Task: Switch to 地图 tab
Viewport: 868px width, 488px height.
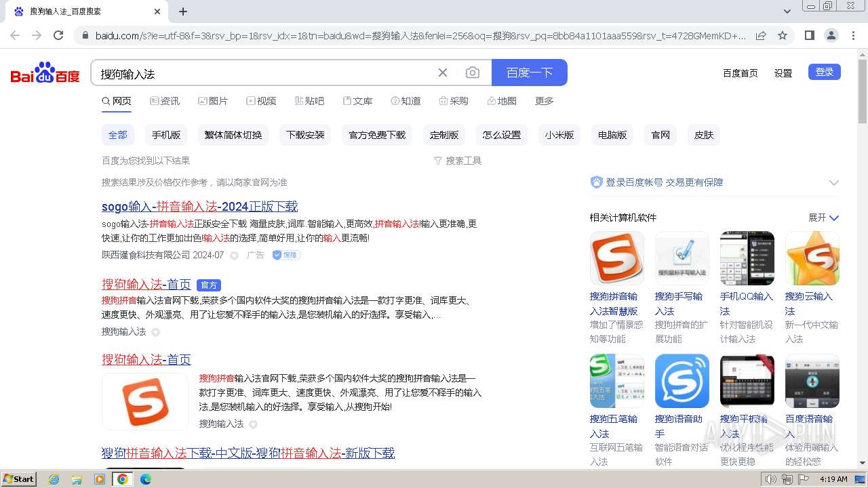Action: click(502, 101)
